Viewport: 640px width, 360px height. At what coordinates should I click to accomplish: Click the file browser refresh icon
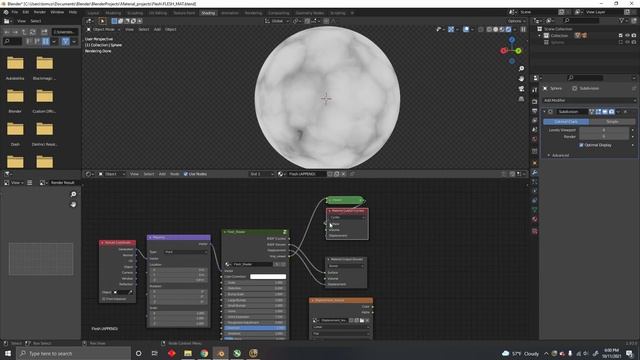point(33,32)
